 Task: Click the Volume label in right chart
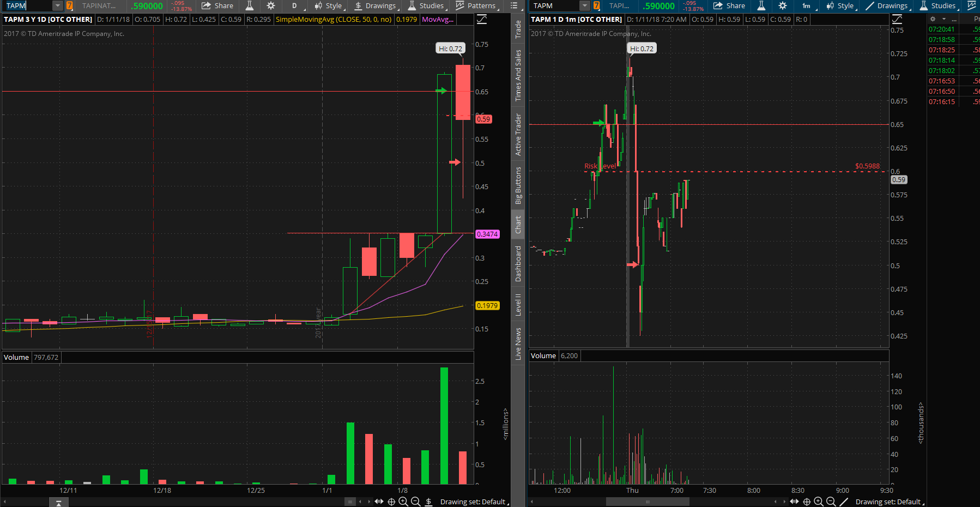point(543,356)
